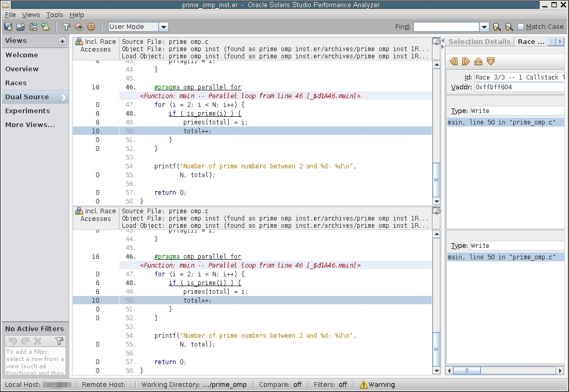Open the Races view in the sidebar
The width and height of the screenshot is (569, 392).
(16, 83)
